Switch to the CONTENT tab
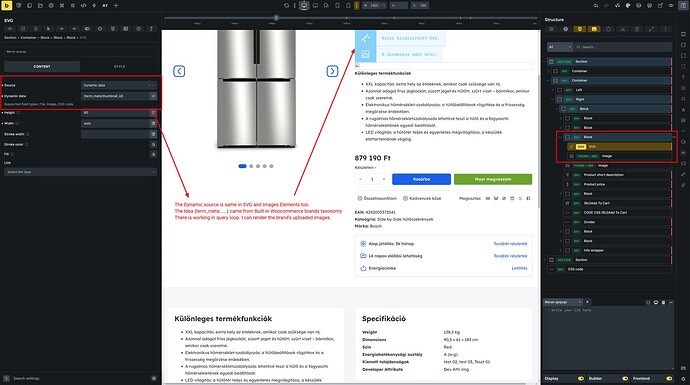This screenshot has height=385, width=690. [x=42, y=66]
